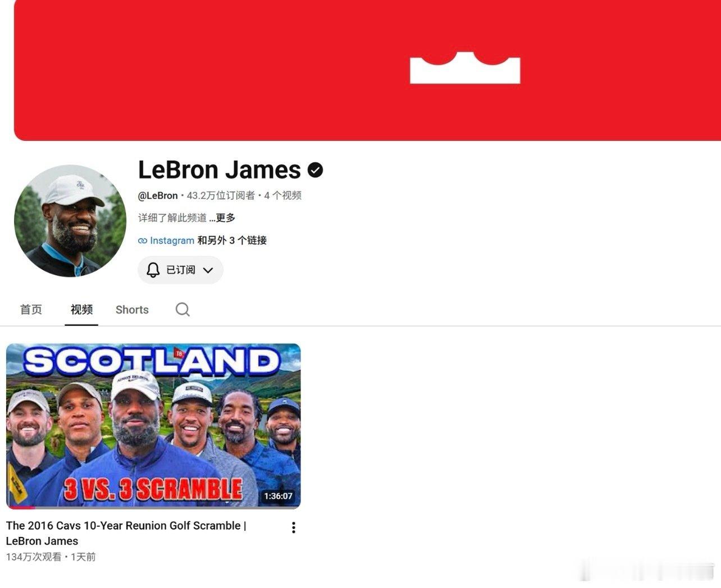Click the white crown logo on the red banner
This screenshot has height=588, width=721.
(x=465, y=68)
